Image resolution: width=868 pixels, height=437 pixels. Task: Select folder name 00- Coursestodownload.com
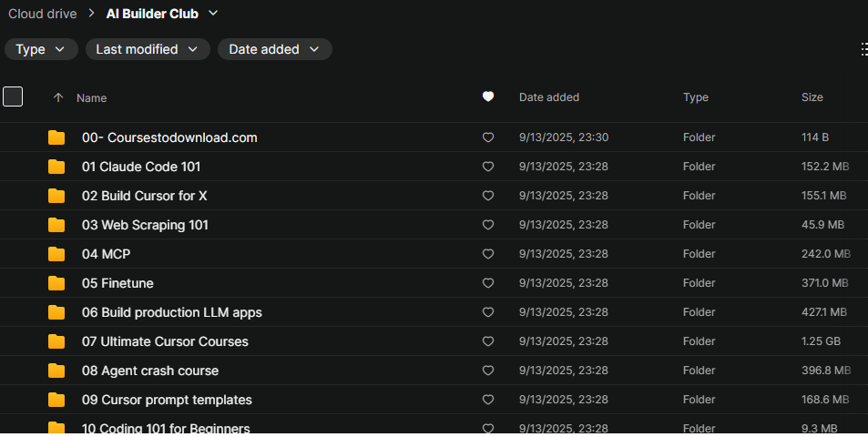click(169, 137)
